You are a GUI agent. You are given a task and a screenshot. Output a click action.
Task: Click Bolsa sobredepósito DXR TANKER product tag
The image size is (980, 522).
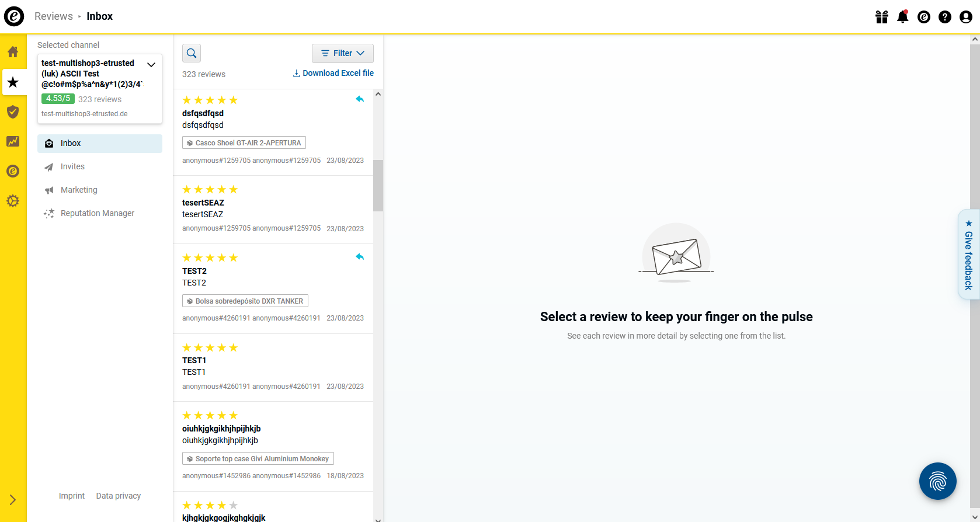(245, 301)
